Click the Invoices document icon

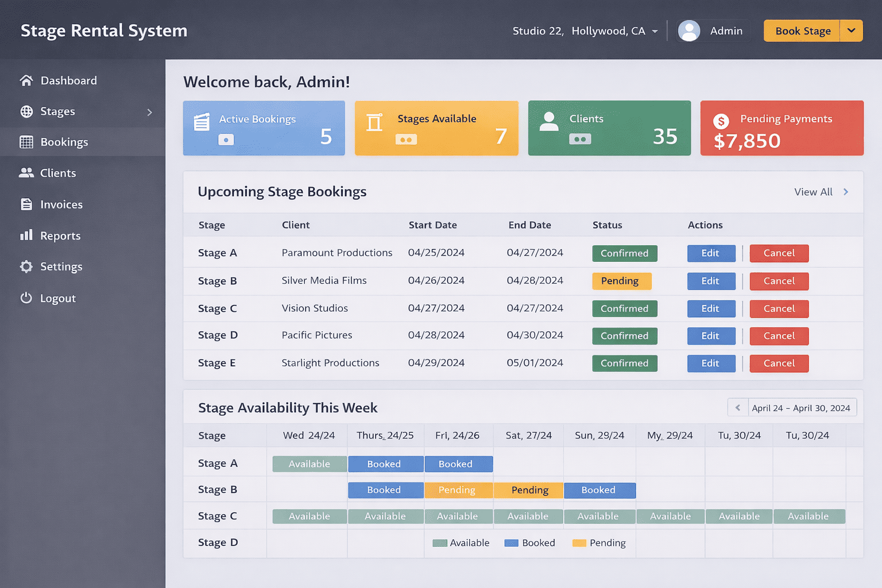point(26,204)
